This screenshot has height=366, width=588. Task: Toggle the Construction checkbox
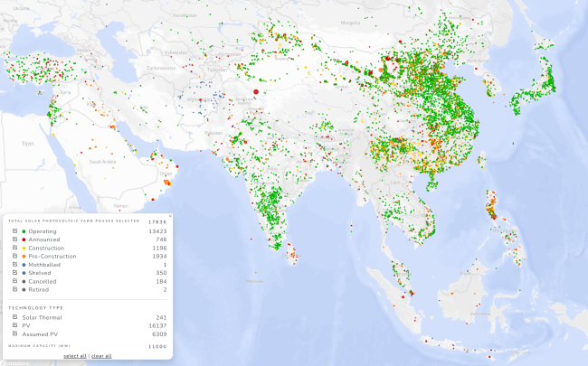[14, 248]
